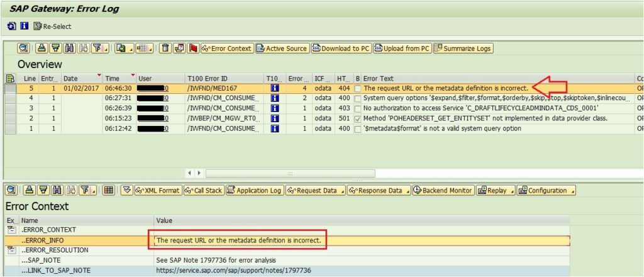Image resolution: width=644 pixels, height=277 pixels.
Task: Open the Replay dropdown
Action: click(x=496, y=190)
